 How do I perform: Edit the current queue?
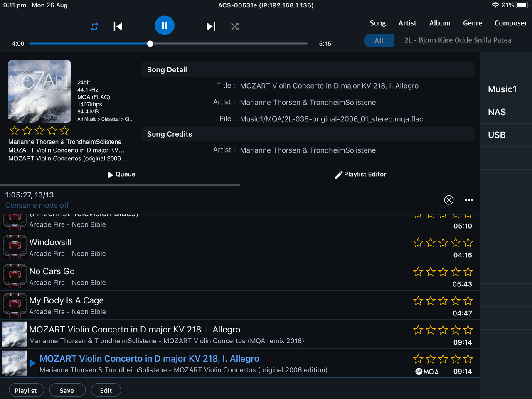pyautogui.click(x=106, y=390)
